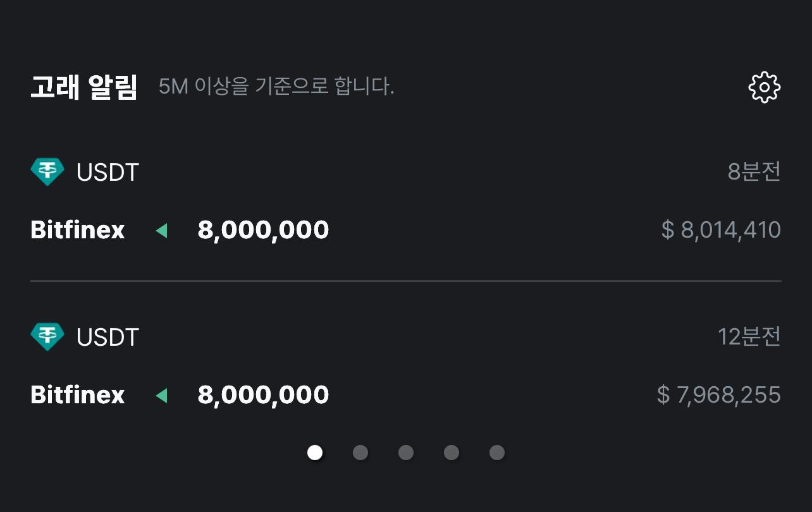Select the first page indicator dot
This screenshot has width=812, height=512.
click(315, 453)
